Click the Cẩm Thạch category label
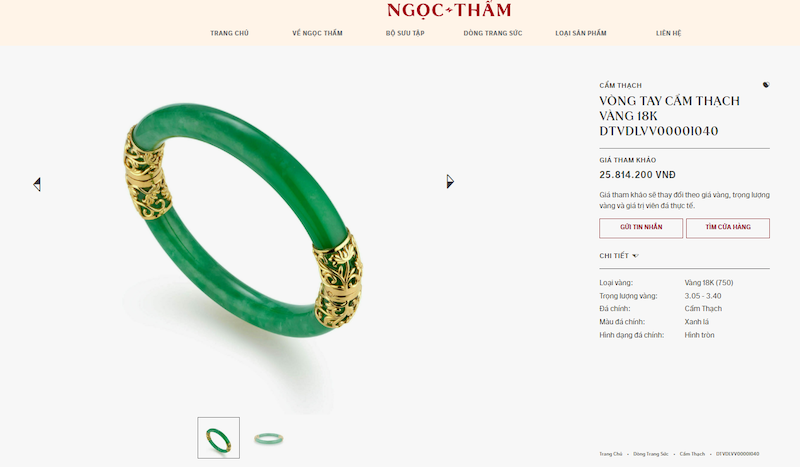 pyautogui.click(x=620, y=85)
